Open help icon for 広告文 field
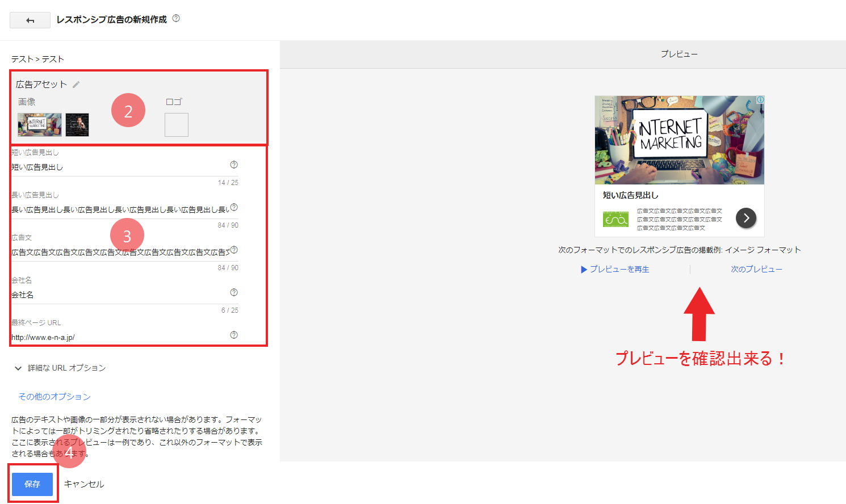 pos(234,250)
